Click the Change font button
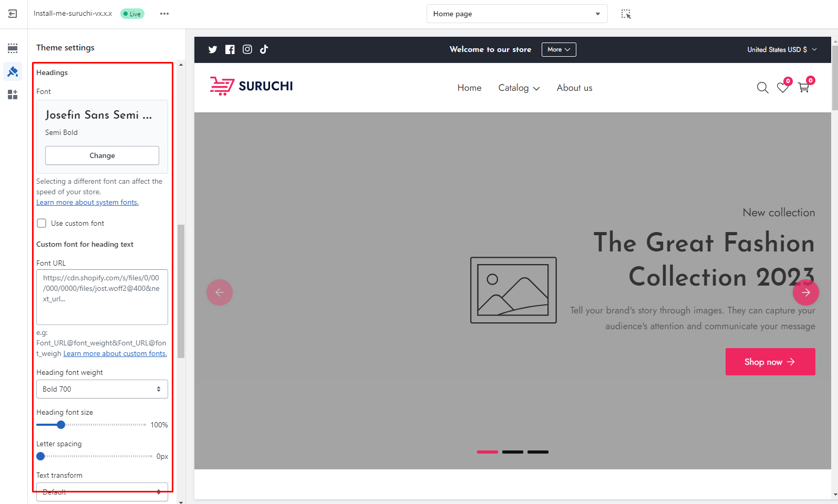Image resolution: width=838 pixels, height=504 pixels. pyautogui.click(x=102, y=155)
